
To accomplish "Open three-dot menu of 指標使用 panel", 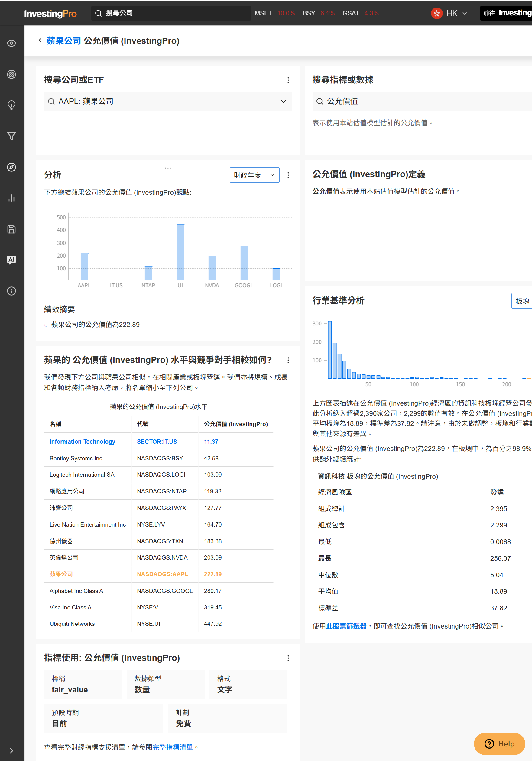I will pos(288,658).
